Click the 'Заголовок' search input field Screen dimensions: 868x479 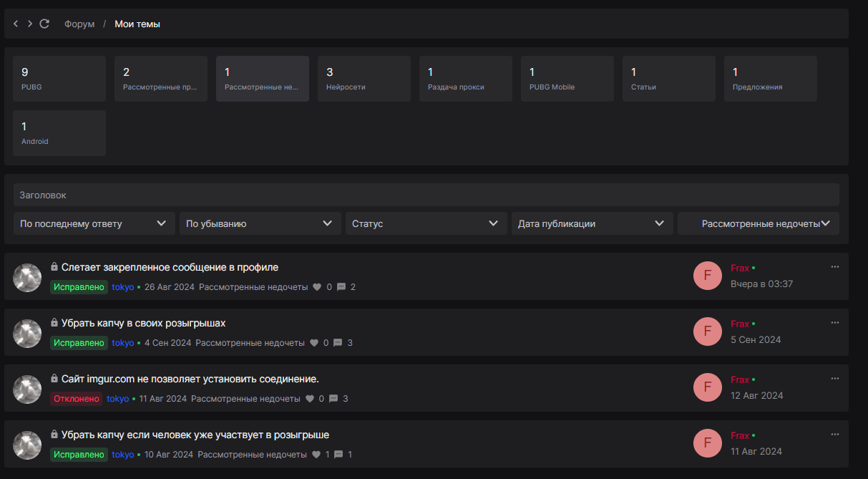click(426, 195)
